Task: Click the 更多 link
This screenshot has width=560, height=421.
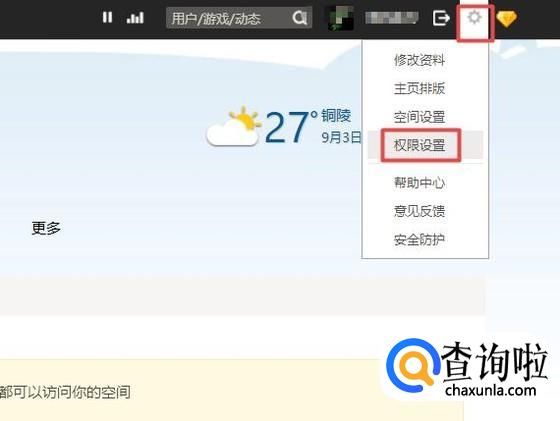Action: point(46,228)
